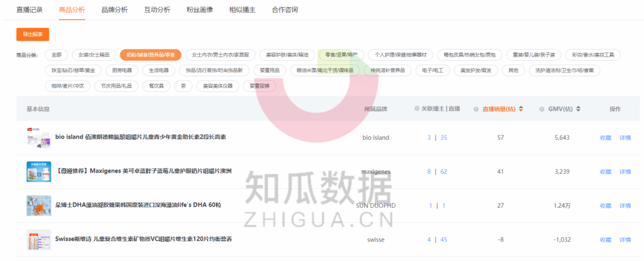
Task: Select 婴童尿裤 category chip
Action: pyautogui.click(x=259, y=86)
